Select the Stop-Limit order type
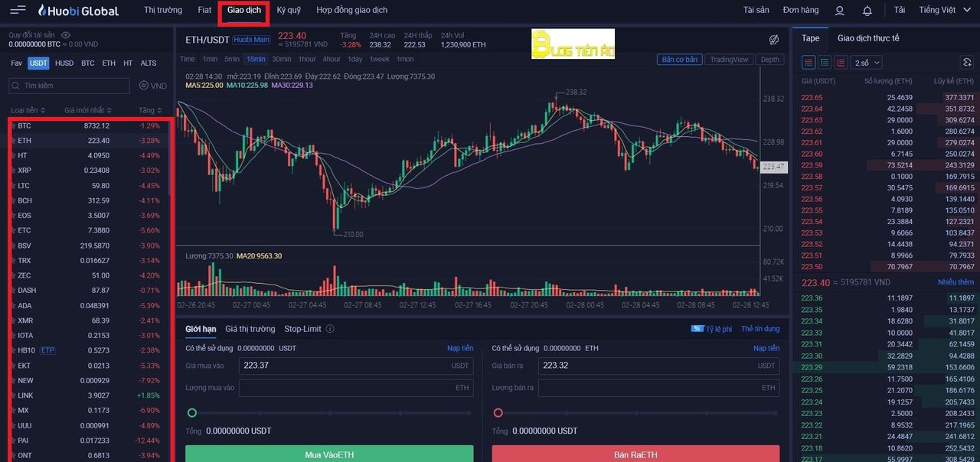Screen dimensions: 980x462 click(x=303, y=329)
